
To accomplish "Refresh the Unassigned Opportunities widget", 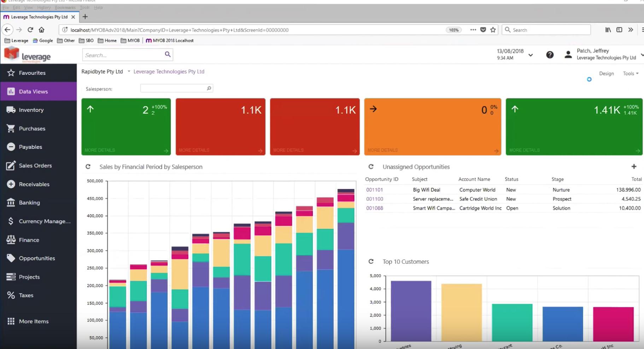I will [x=371, y=167].
